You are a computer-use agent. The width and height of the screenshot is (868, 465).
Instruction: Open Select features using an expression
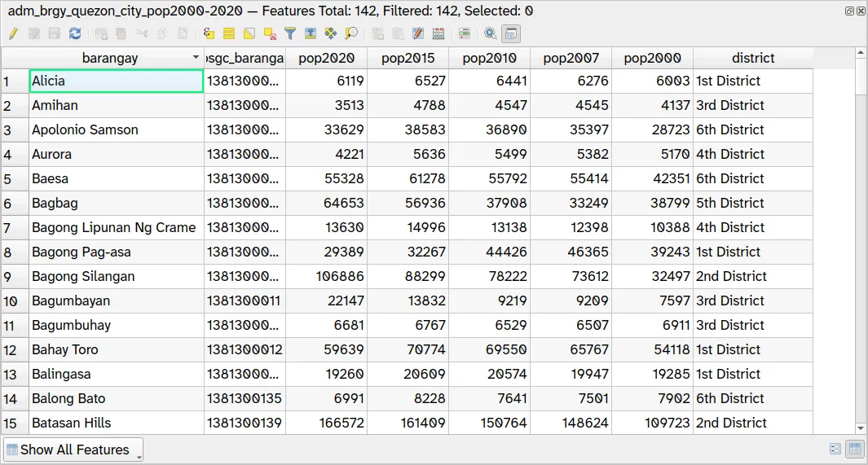tap(209, 33)
